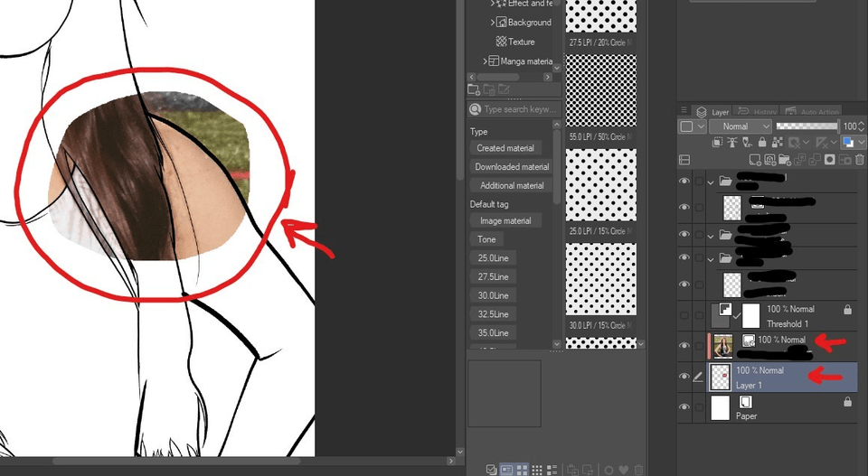Switch materials to detail thumbnail view
This screenshot has width=868, height=476.
click(506, 470)
